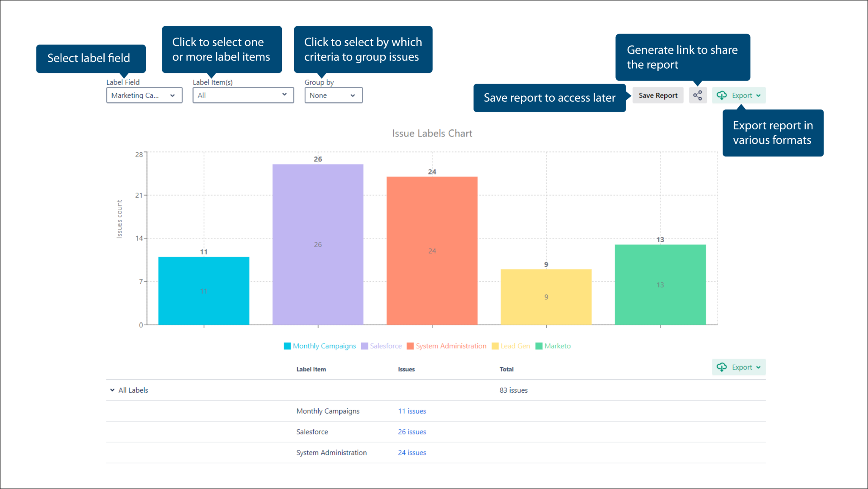
Task: Open the 26 issues link for Salesforce
Action: click(412, 431)
